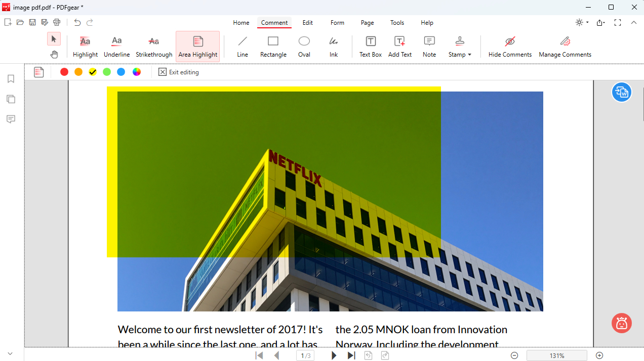Go to the first page

(x=259, y=355)
